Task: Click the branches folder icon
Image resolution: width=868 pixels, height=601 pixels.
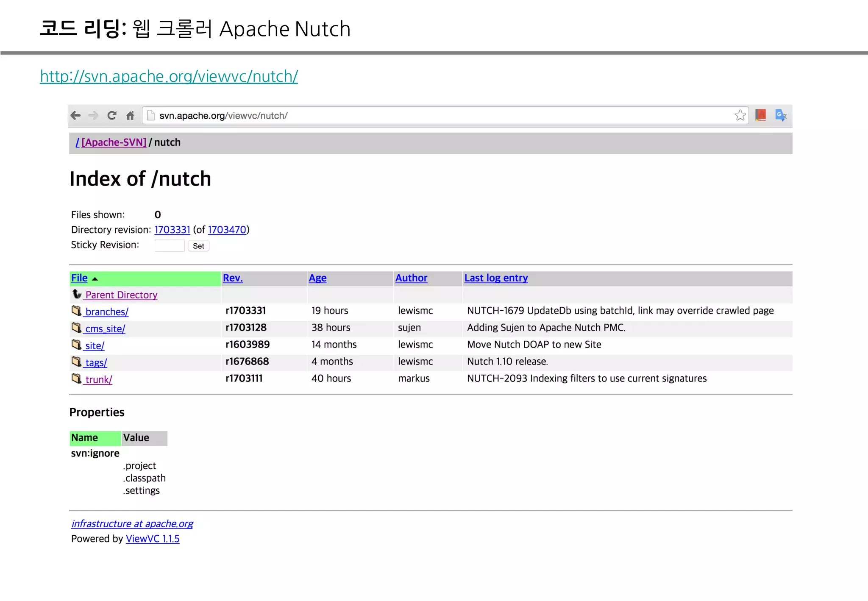Action: pyautogui.click(x=76, y=311)
